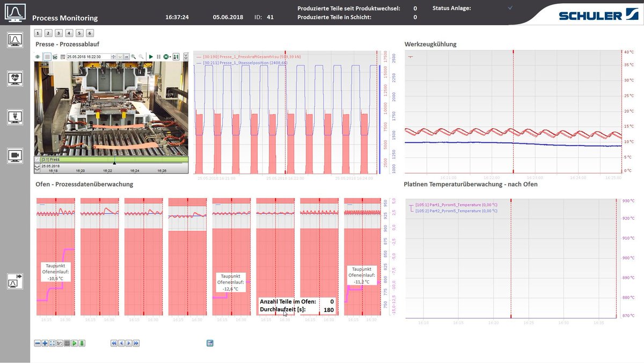Click the green play button in bottom toolbar
This screenshot has width=644, height=363.
point(75,343)
